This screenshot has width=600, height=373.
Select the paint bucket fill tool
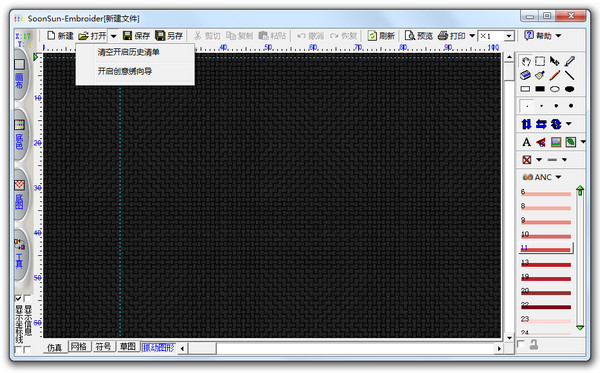point(540,75)
